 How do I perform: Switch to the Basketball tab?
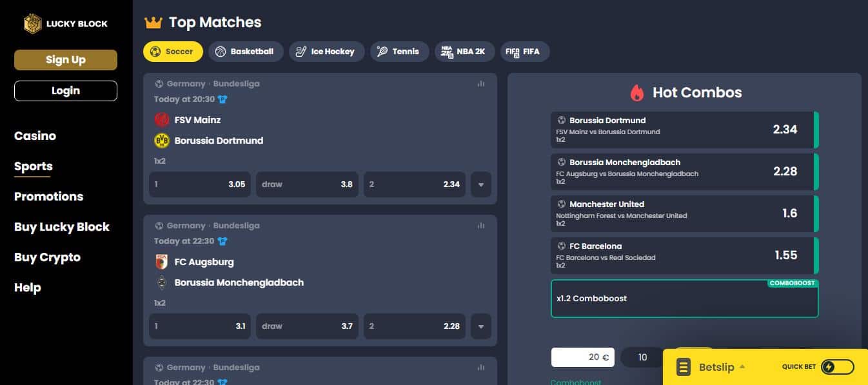[x=246, y=52]
